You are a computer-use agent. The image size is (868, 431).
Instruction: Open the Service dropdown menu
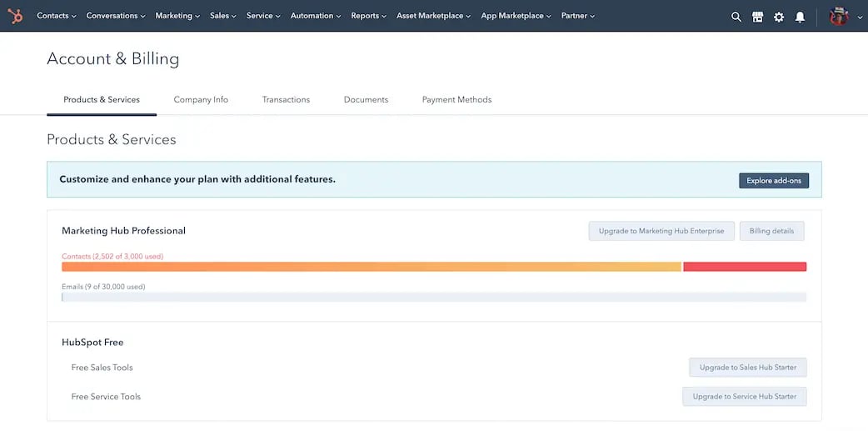click(263, 16)
